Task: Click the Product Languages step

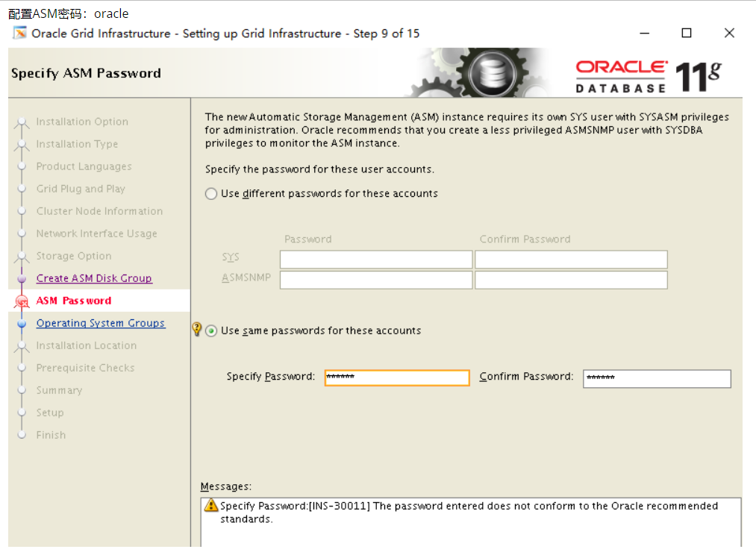Action: click(x=84, y=166)
